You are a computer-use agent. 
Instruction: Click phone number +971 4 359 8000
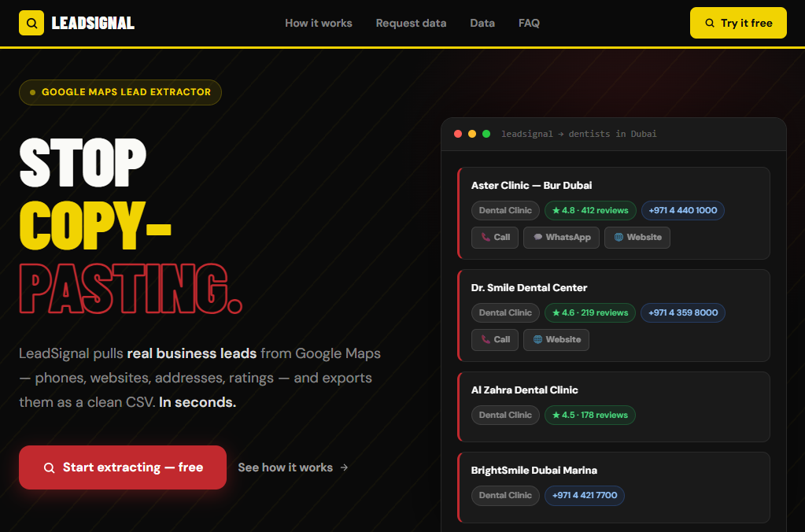tap(683, 312)
